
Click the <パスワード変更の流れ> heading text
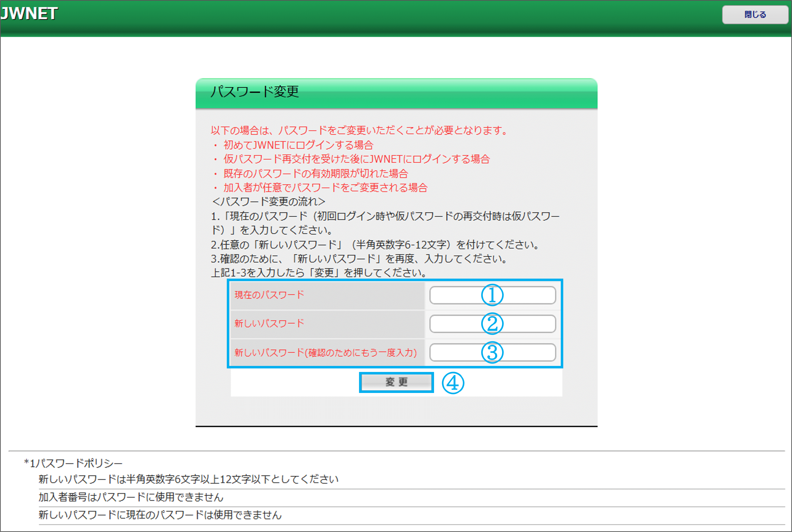click(x=268, y=202)
